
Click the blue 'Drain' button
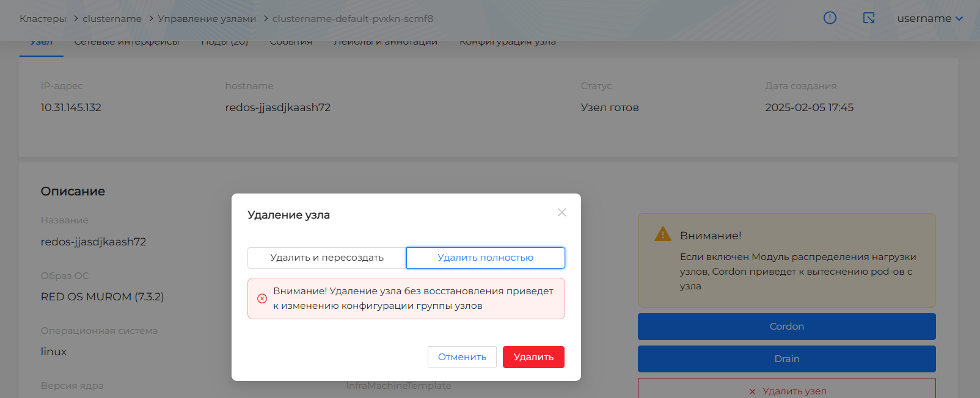click(x=786, y=359)
